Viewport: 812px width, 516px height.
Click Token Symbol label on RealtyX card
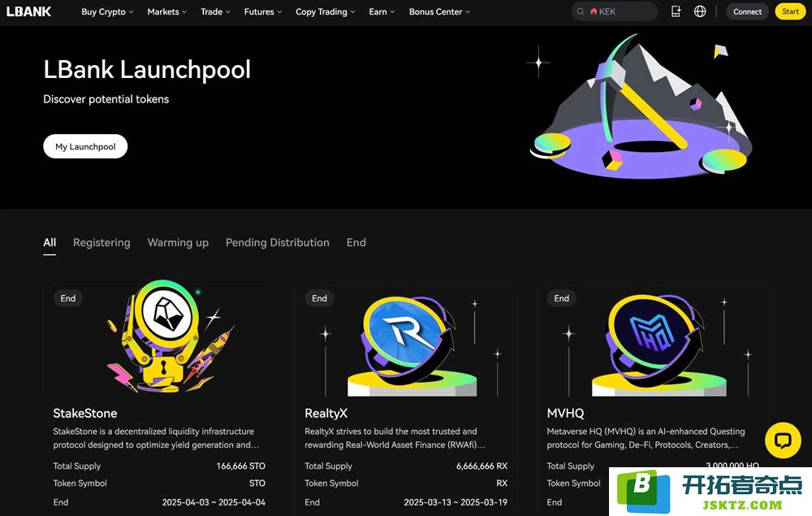[x=331, y=483]
